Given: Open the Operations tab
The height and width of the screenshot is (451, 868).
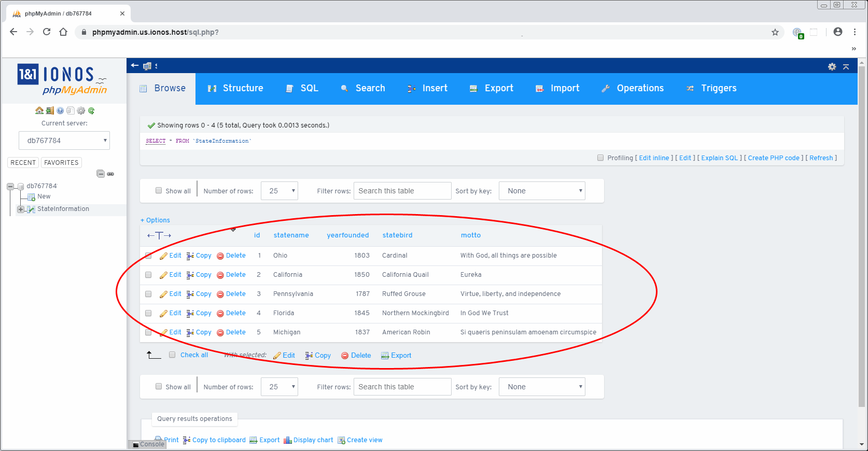Looking at the screenshot, I should [633, 88].
